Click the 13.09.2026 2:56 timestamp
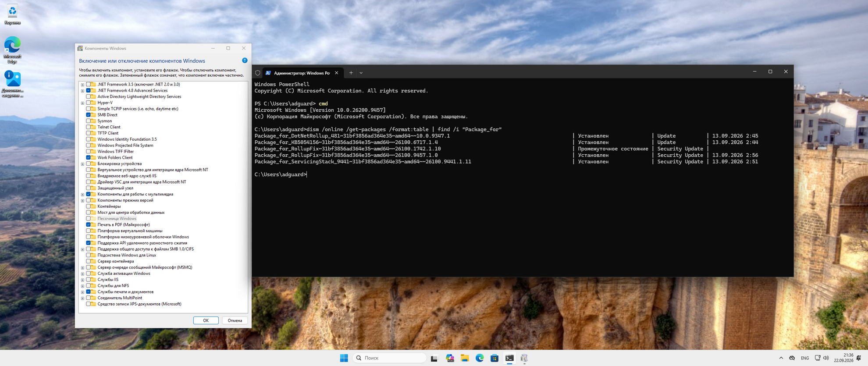This screenshot has width=868, height=366. pos(735,155)
